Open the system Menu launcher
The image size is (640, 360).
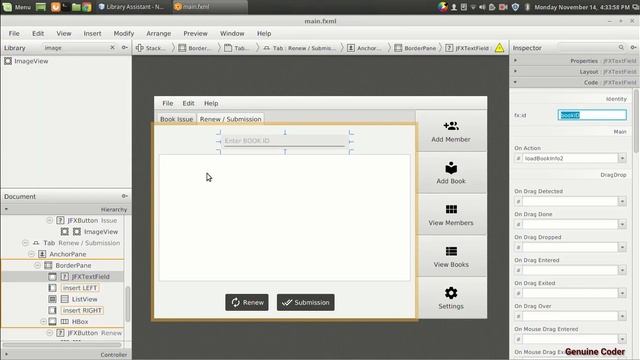(16, 7)
